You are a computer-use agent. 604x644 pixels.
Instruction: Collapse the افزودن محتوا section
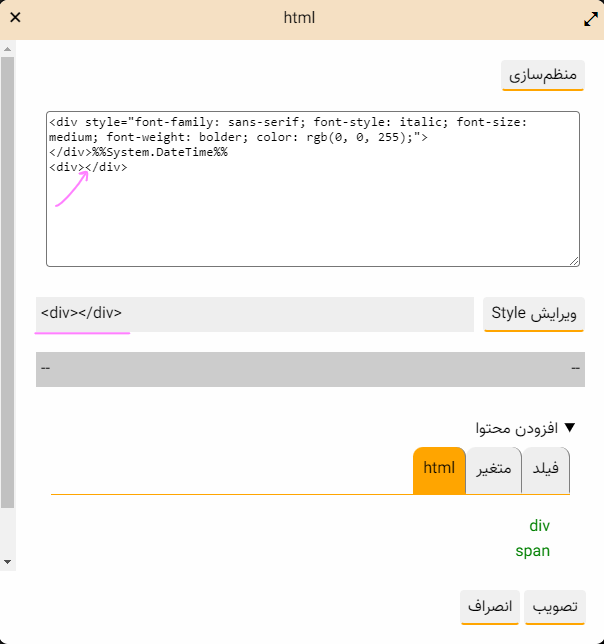coord(570,427)
